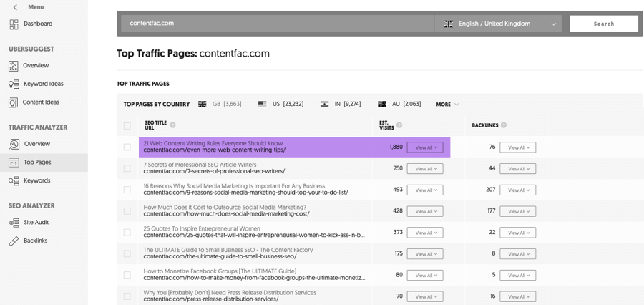Expand the MORE countries dropdown
The height and width of the screenshot is (305, 644).
tap(447, 105)
